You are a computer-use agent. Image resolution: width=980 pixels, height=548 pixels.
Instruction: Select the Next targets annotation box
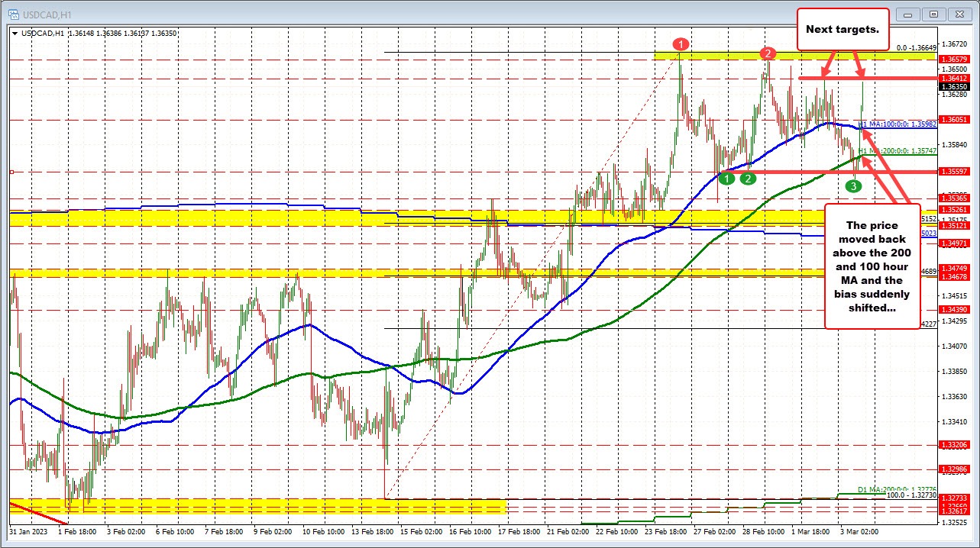843,29
